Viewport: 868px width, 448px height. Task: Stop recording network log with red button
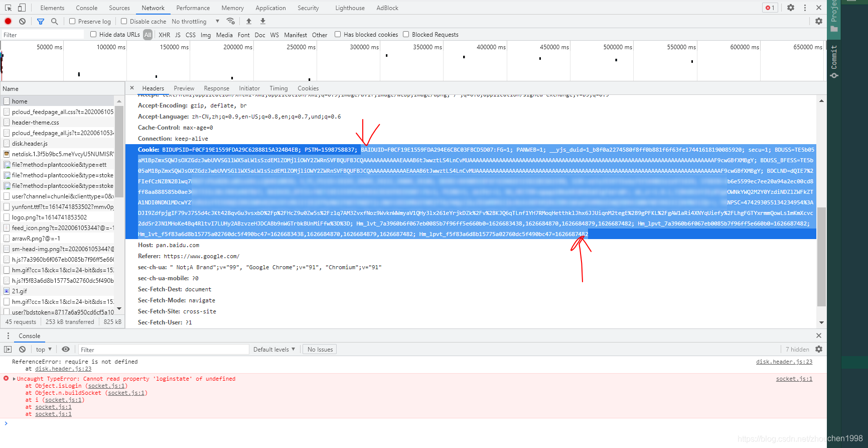click(x=8, y=21)
